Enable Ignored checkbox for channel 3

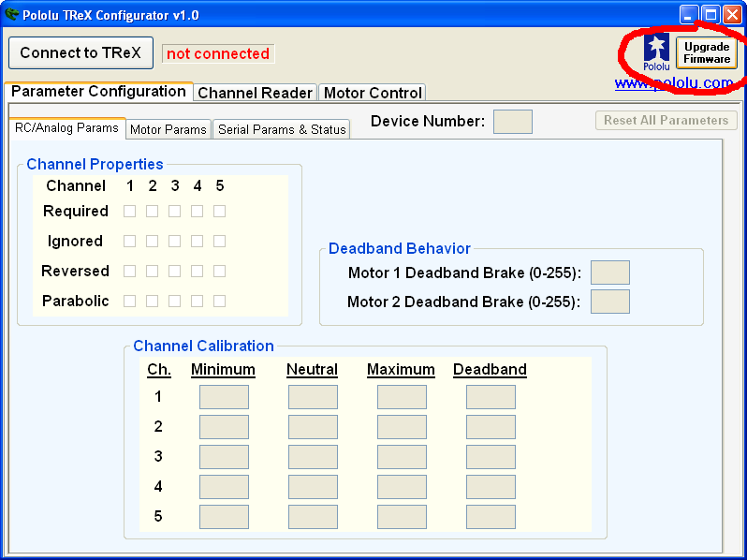pyautogui.click(x=175, y=242)
